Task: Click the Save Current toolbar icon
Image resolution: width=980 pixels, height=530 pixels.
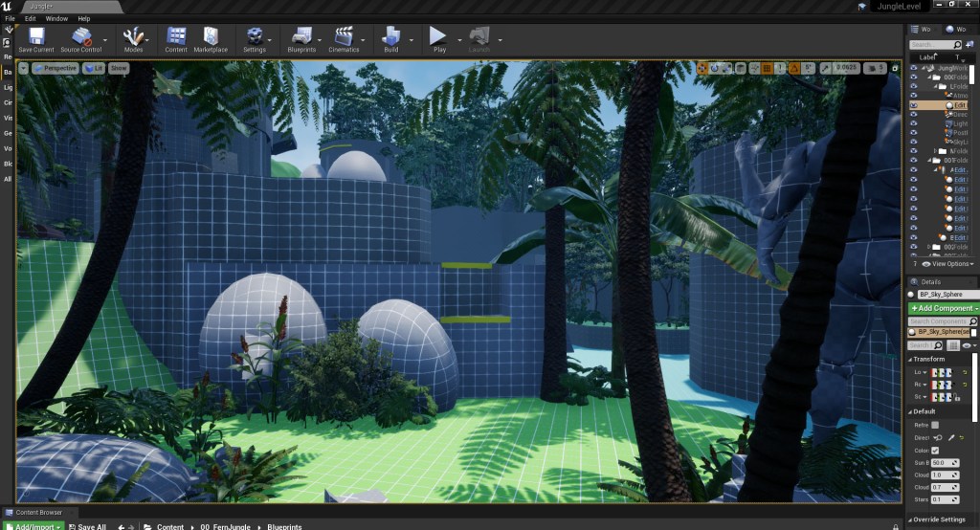Action: coord(36,37)
